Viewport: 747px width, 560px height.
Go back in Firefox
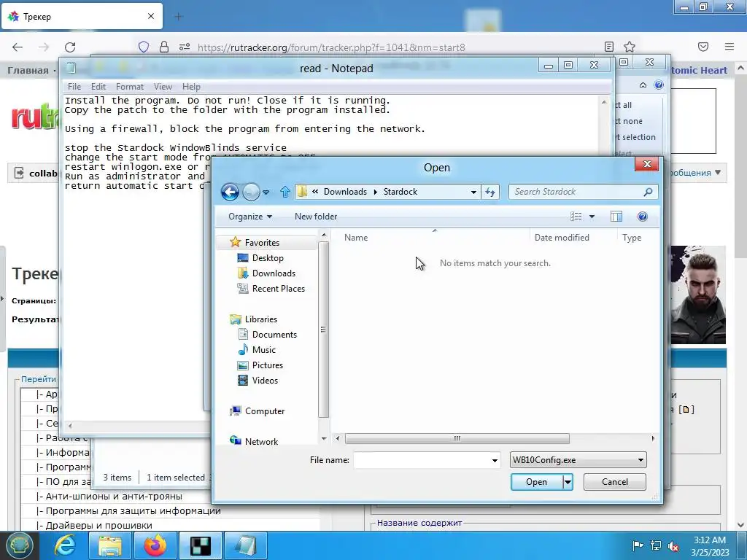(18, 47)
